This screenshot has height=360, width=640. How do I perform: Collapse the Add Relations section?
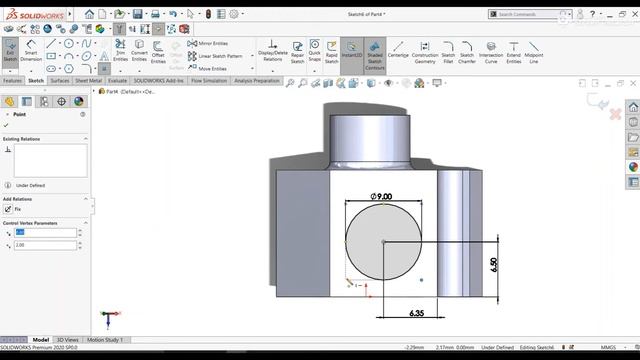click(86, 199)
